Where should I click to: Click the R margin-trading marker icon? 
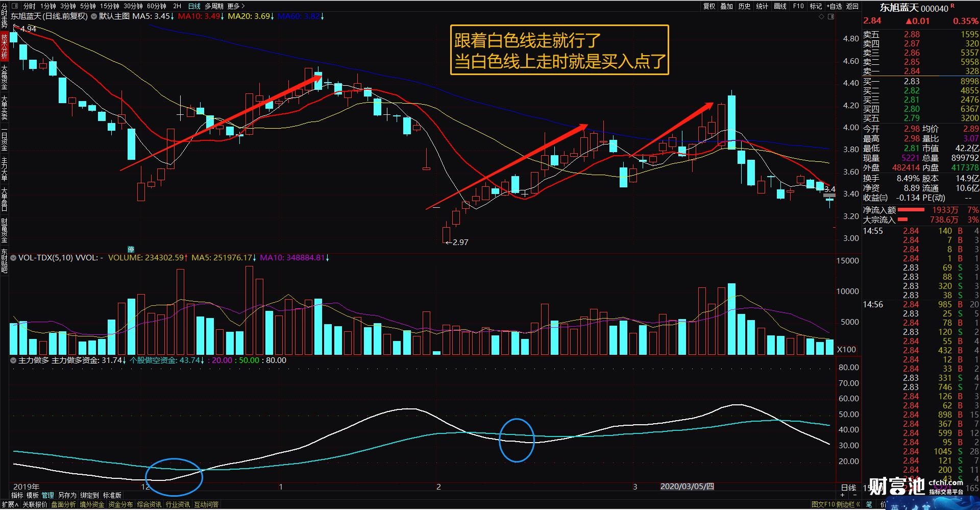(952, 6)
